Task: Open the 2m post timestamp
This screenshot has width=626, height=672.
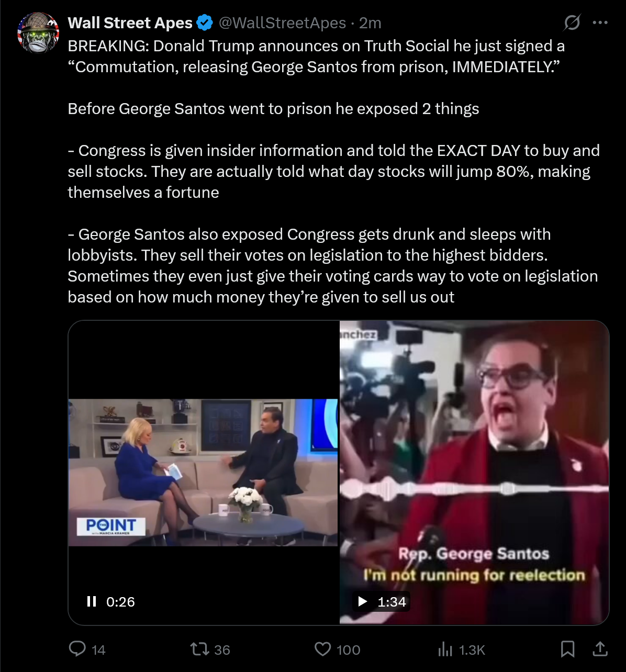Action: [x=370, y=23]
